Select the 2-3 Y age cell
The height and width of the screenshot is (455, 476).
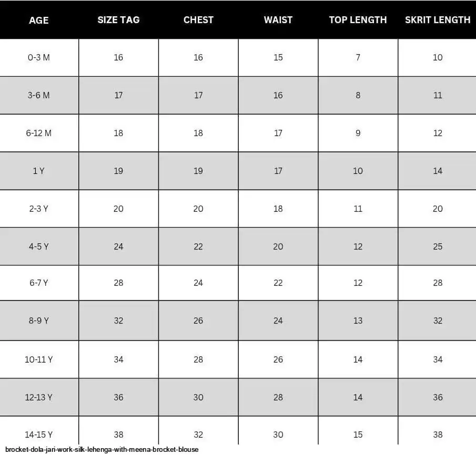[x=39, y=209]
